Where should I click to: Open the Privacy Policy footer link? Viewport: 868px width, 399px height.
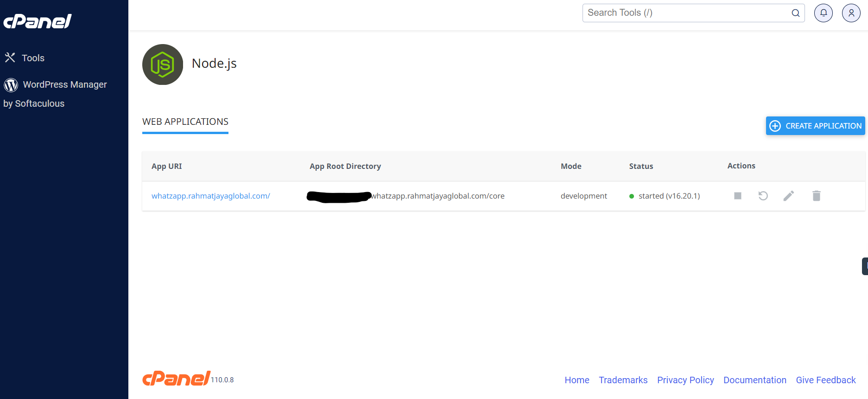click(685, 380)
